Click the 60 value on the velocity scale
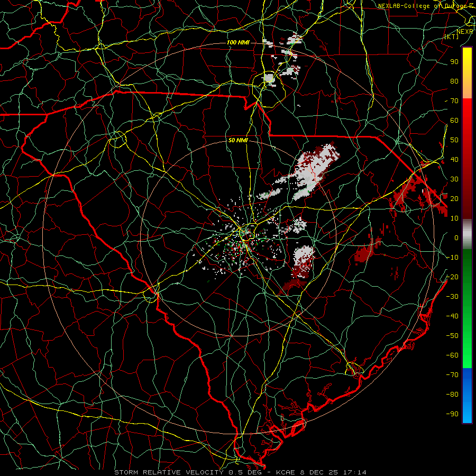 (x=454, y=121)
